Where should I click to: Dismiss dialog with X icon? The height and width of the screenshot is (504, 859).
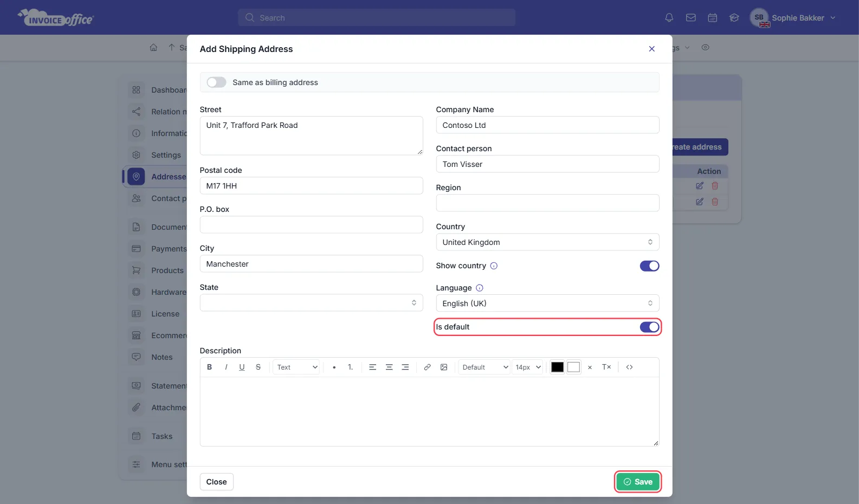click(x=652, y=49)
